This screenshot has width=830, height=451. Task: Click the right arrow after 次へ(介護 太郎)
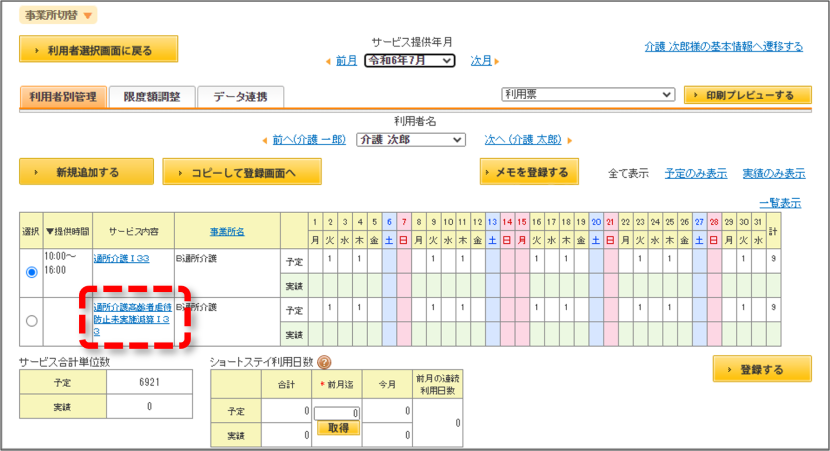(x=570, y=140)
